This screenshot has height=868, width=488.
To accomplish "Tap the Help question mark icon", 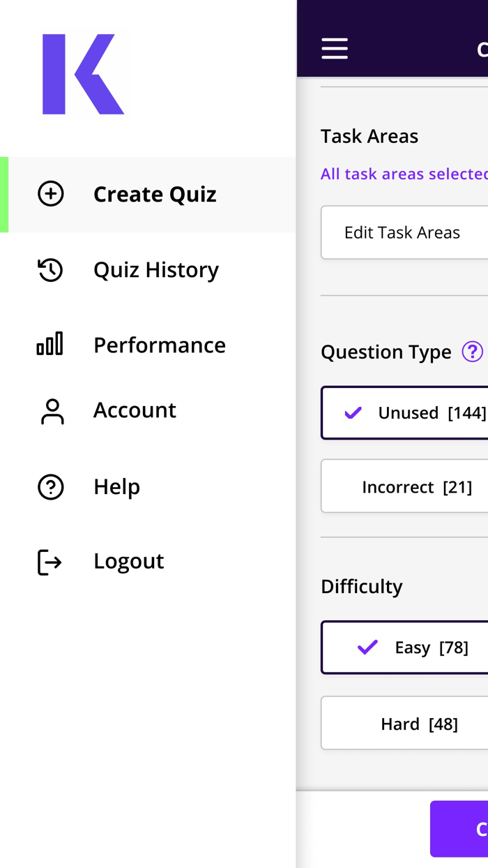I will pos(51,487).
